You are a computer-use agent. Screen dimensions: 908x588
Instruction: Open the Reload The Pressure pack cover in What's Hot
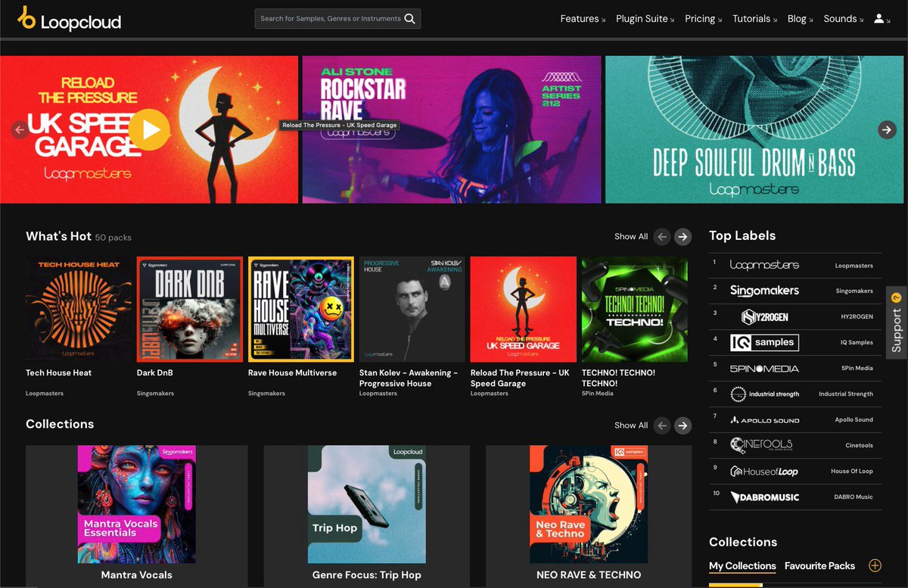[x=524, y=310]
